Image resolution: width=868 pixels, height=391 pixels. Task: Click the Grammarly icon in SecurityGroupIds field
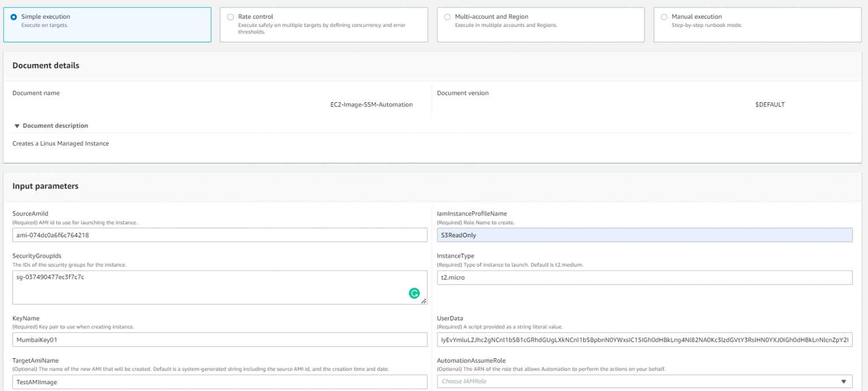(415, 293)
